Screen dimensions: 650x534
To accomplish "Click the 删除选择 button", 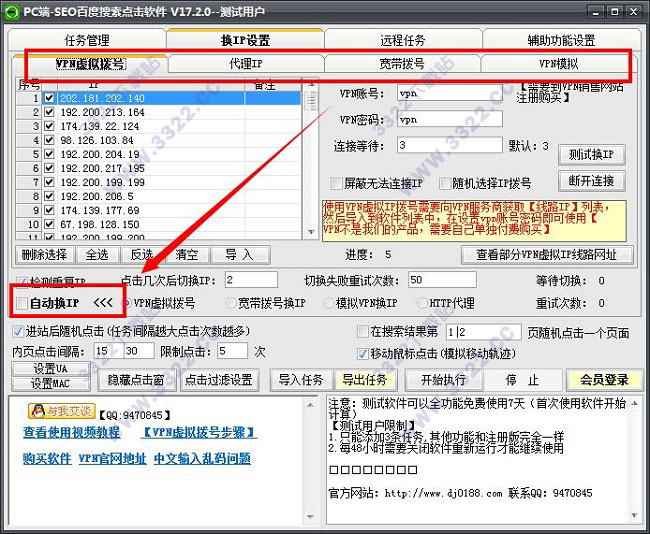I will pos(45,255).
